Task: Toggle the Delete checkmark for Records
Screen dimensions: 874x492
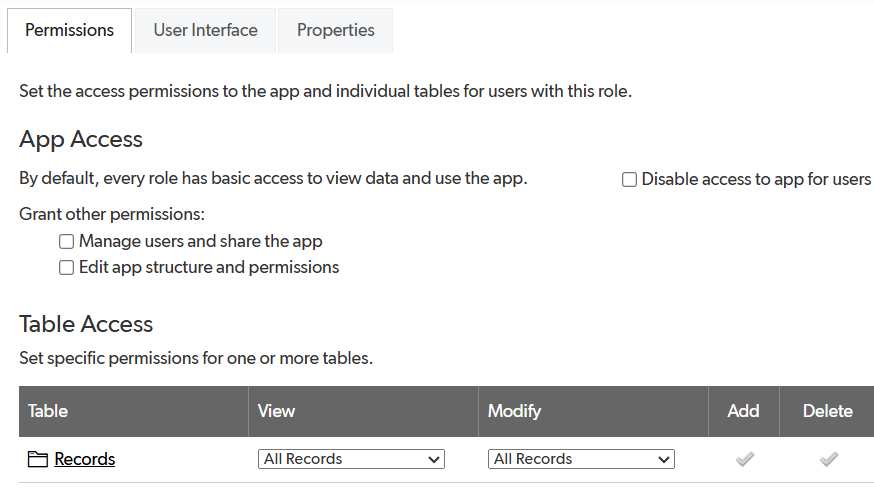Action: pos(828,459)
